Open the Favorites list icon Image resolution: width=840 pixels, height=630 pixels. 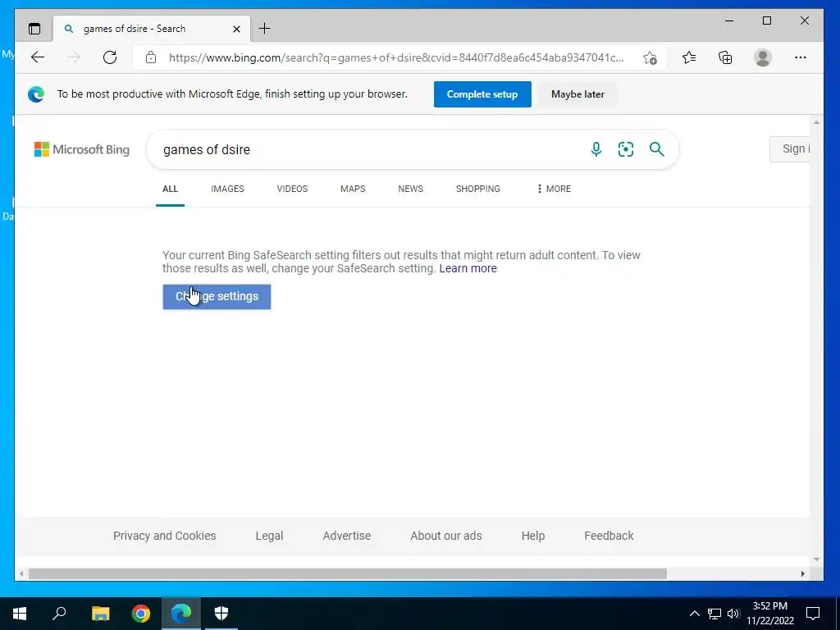coord(689,57)
